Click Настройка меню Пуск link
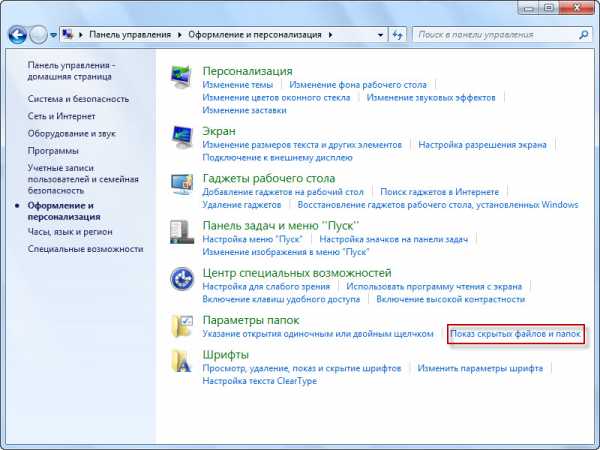This screenshot has width=600, height=450. (x=253, y=240)
